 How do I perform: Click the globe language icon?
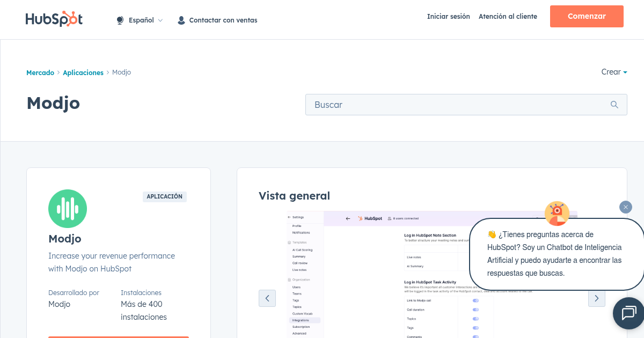click(x=120, y=20)
